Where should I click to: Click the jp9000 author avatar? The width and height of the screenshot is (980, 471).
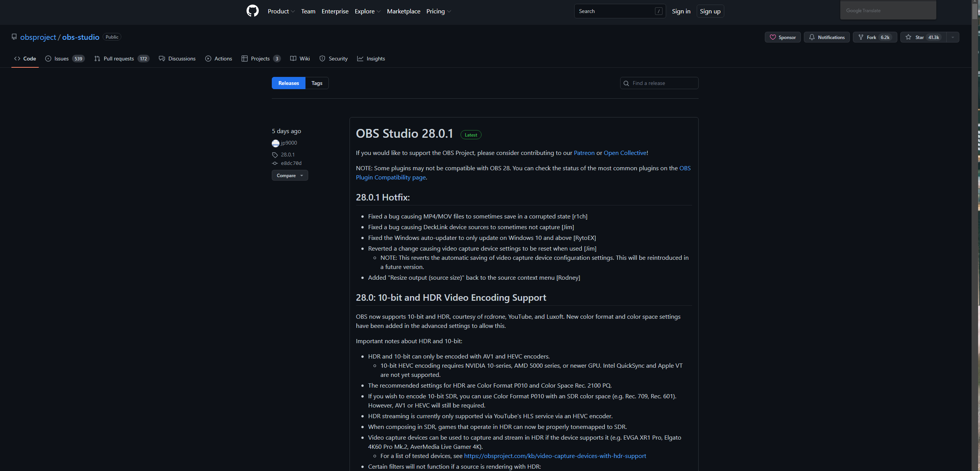coord(276,143)
